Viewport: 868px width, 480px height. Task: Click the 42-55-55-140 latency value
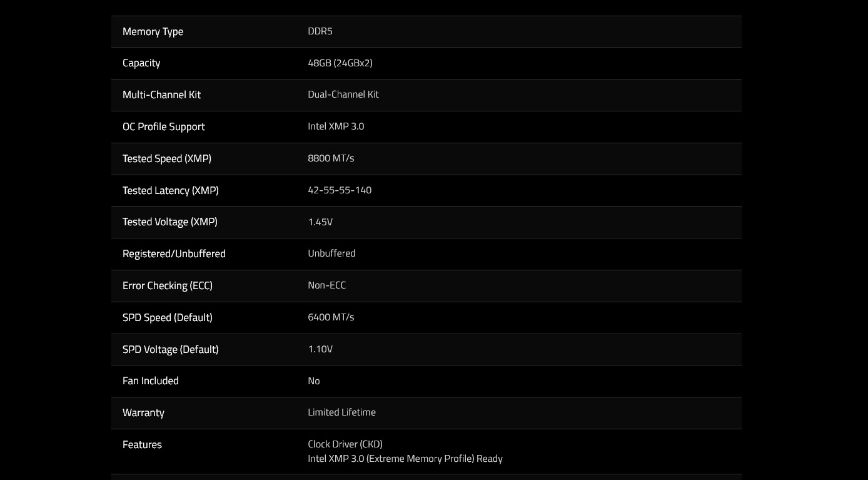pos(340,190)
